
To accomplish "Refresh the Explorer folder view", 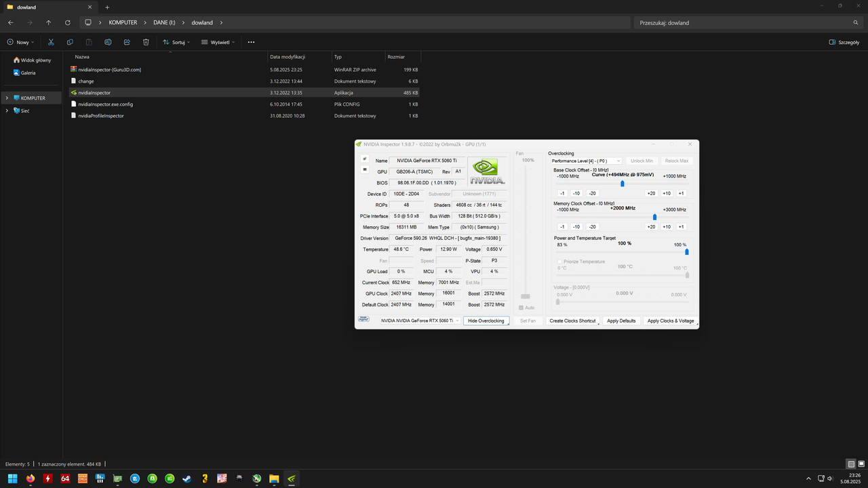I will pos(67,22).
